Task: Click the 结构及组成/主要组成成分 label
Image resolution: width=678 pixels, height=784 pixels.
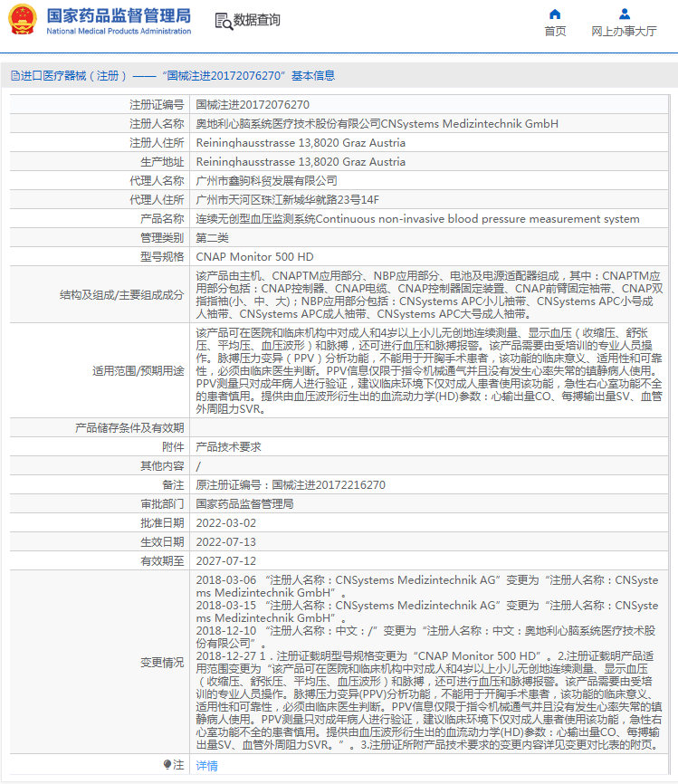Action: tap(122, 295)
